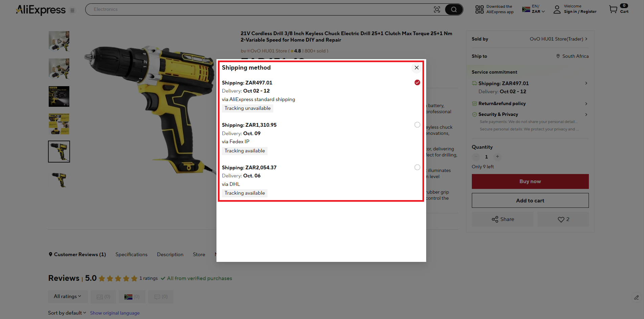Click the Buy now button
Screen dimensions: 644x319
click(530, 181)
